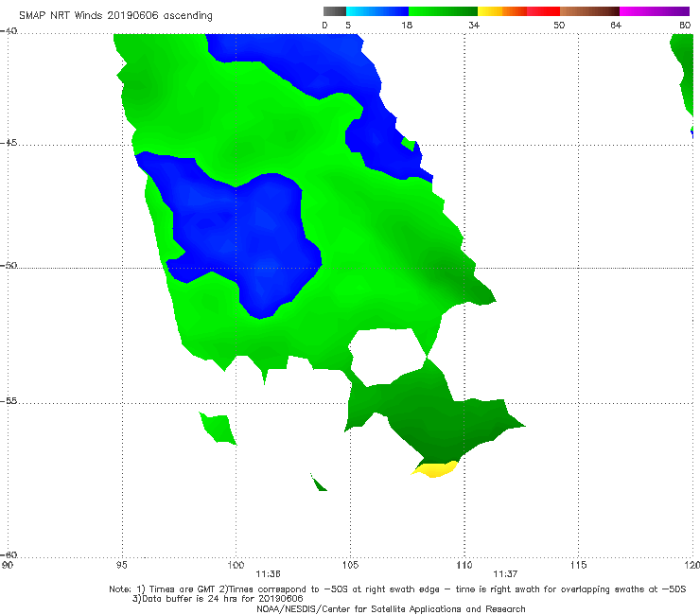
Task: Click the latitude label '-55'
Action: [x=9, y=401]
